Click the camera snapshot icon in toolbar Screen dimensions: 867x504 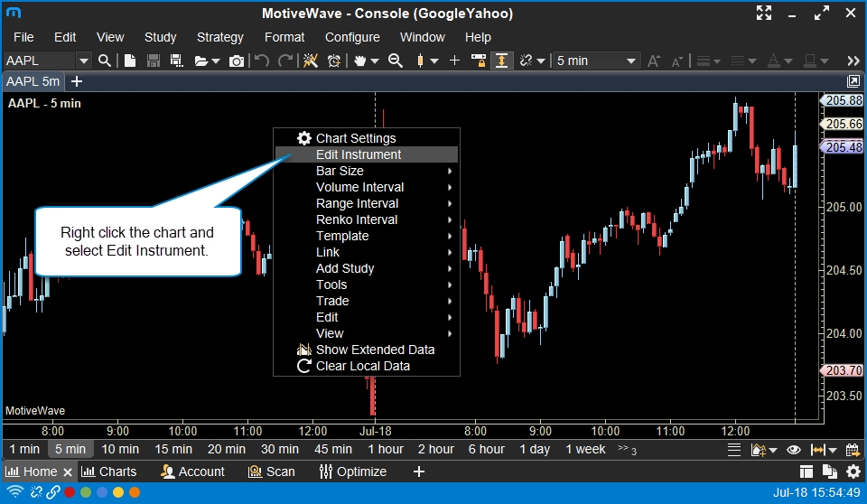tap(237, 61)
